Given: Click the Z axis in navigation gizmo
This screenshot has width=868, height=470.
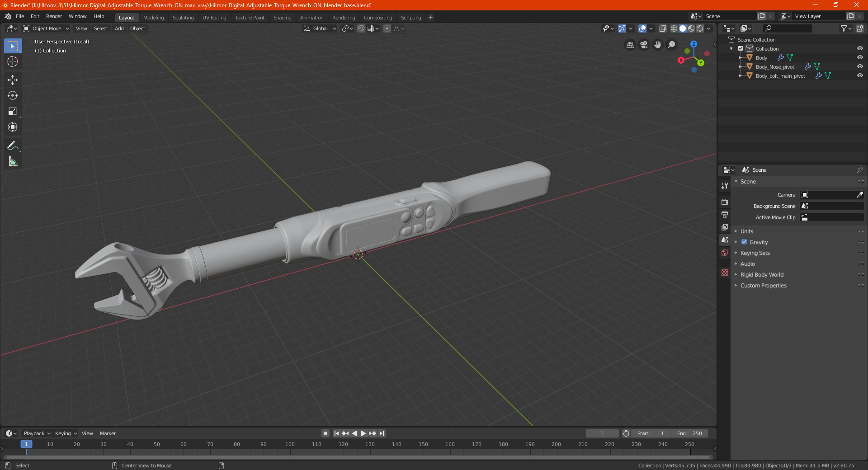Looking at the screenshot, I should pyautogui.click(x=693, y=44).
